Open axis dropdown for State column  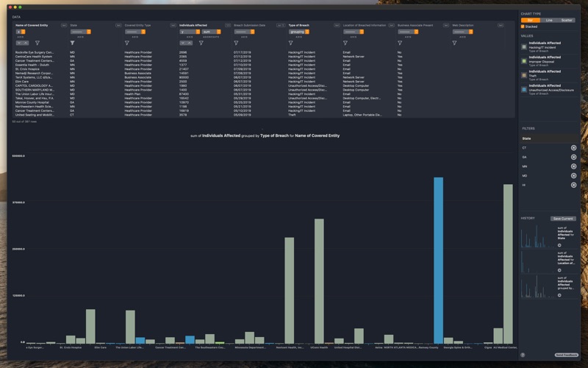[x=81, y=32]
